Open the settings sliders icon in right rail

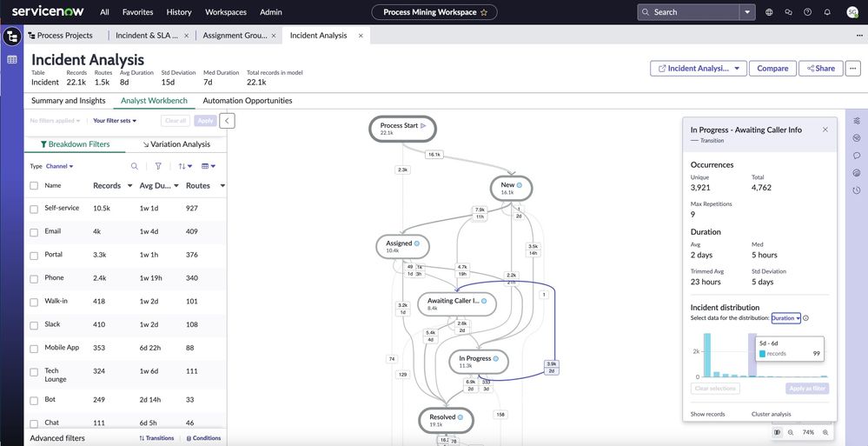pyautogui.click(x=857, y=120)
